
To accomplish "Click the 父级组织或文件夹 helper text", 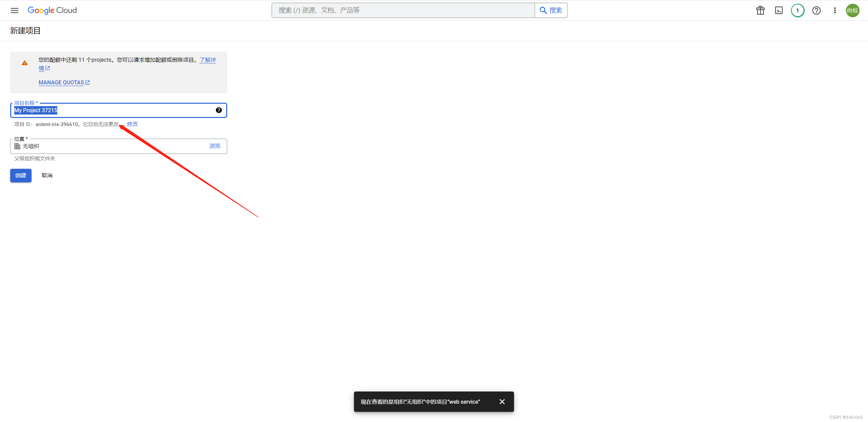I will 35,158.
